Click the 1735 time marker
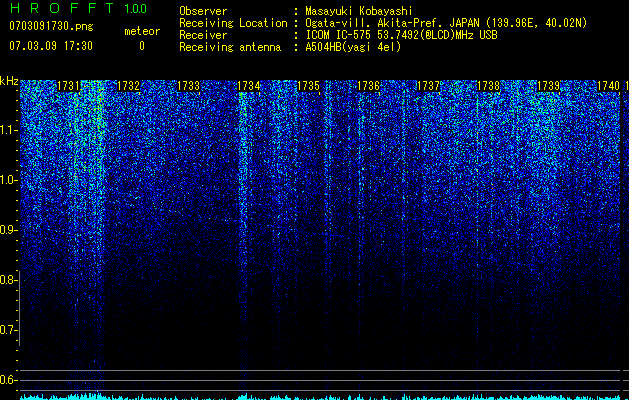The height and width of the screenshot is (400, 629). point(308,86)
